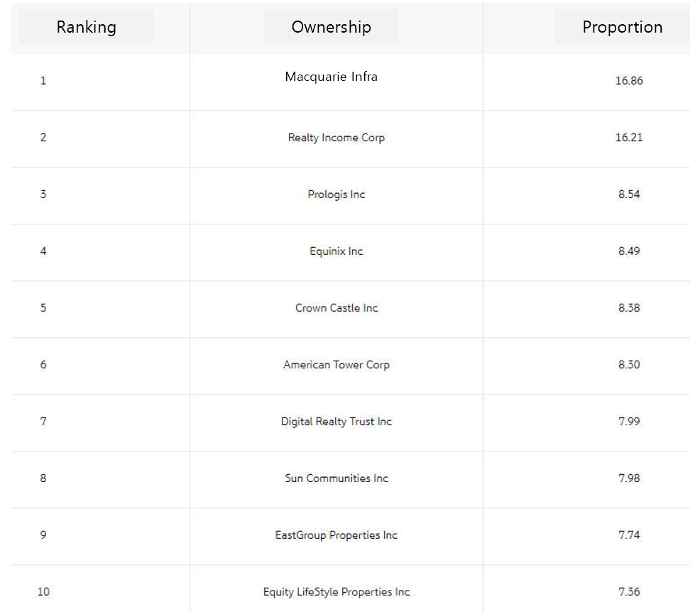The image size is (700, 614).
Task: Click the 16.21 proportion cell
Action: [629, 138]
